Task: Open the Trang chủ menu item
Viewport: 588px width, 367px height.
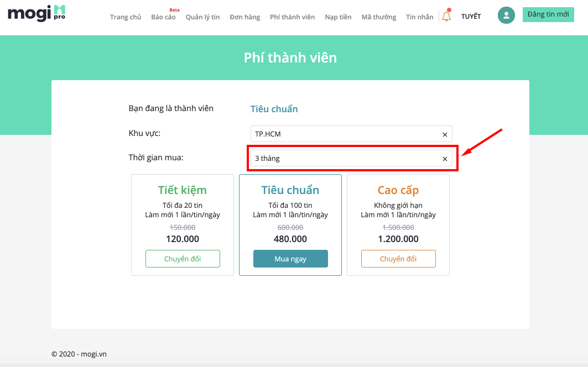Action: tap(126, 17)
